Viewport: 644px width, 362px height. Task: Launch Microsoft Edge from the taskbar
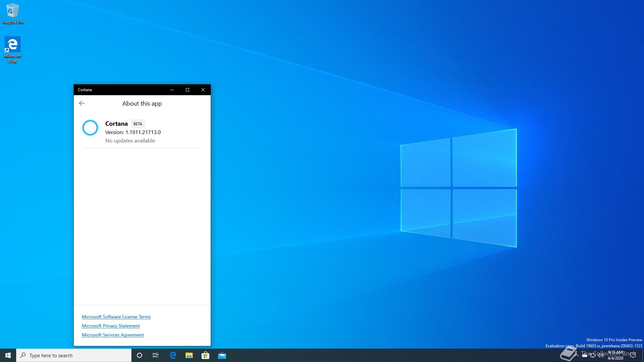pos(173,355)
